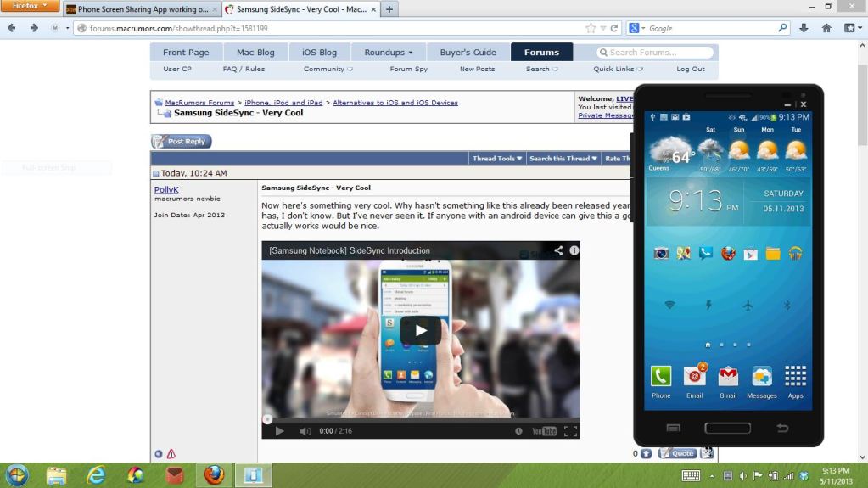Select the home page indicator dot
This screenshot has height=488, width=868.
pyautogui.click(x=708, y=345)
